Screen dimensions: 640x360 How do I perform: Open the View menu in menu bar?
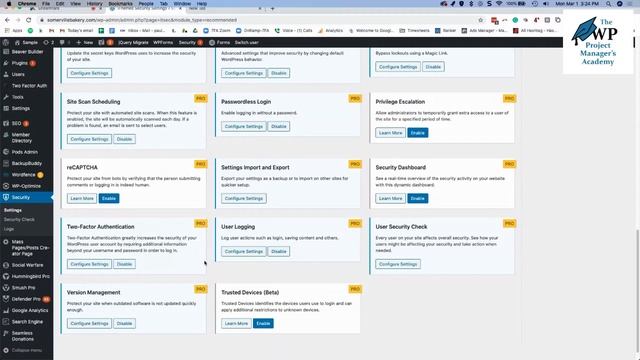point(76,3)
